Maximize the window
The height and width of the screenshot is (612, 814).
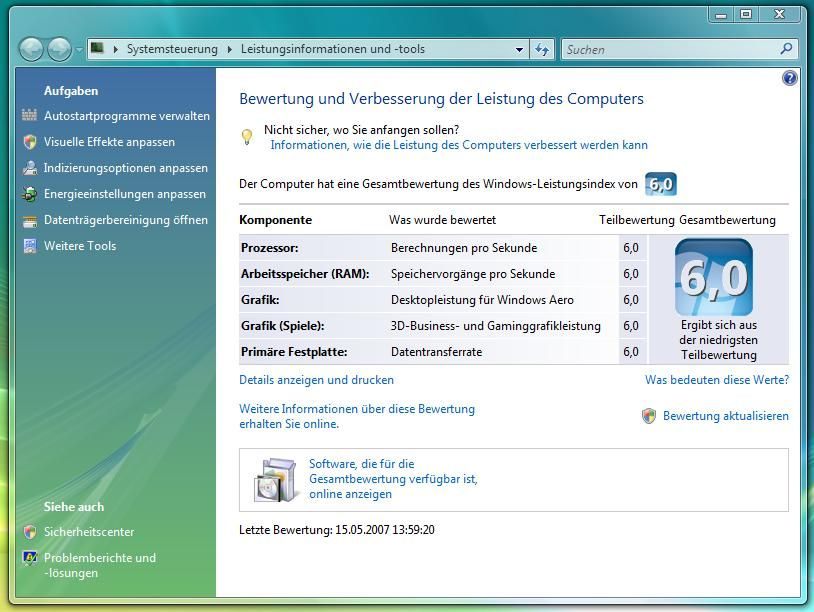coord(746,15)
